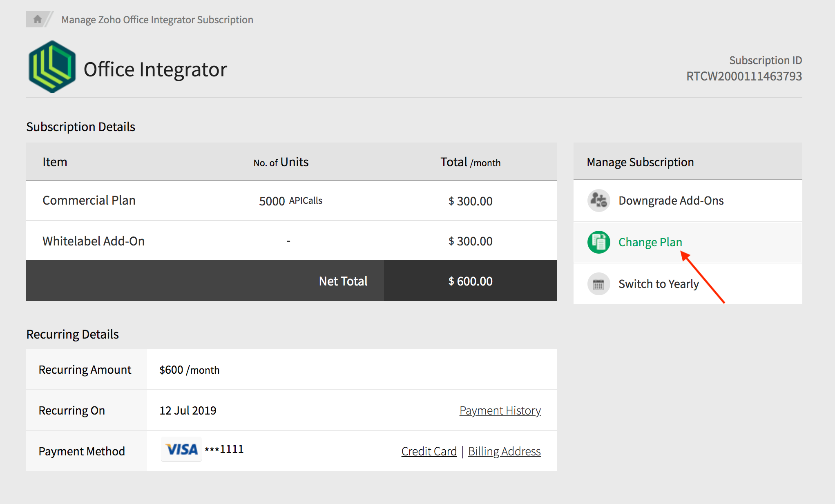Choose Switch to Yearly billing
This screenshot has width=835, height=504.
(x=659, y=284)
